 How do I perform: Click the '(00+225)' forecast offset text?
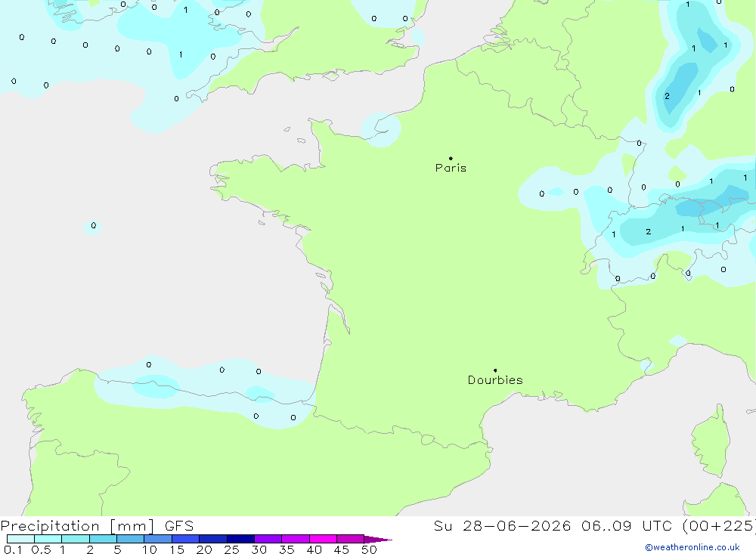pyautogui.click(x=719, y=526)
